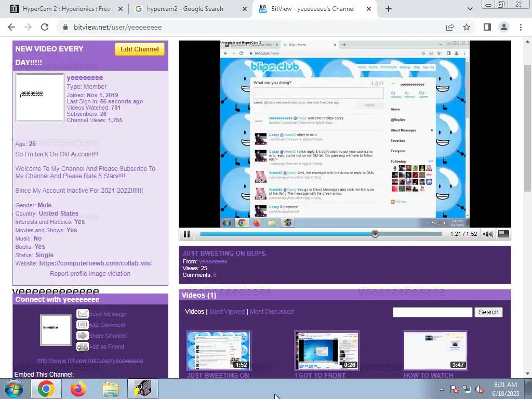The width and height of the screenshot is (532, 399).
Task: Select the Videos sort tab
Action: (194, 312)
